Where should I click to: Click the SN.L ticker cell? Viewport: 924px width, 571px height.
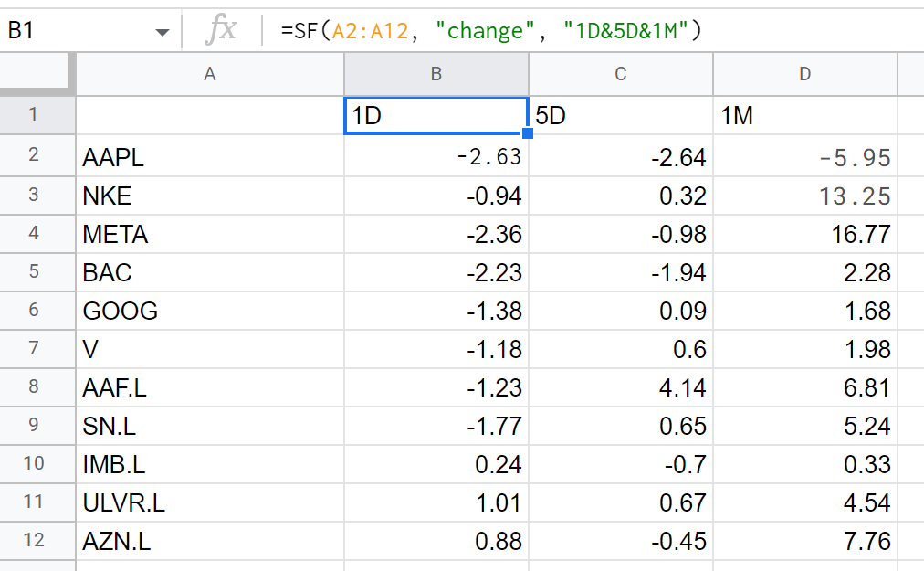tap(210, 426)
